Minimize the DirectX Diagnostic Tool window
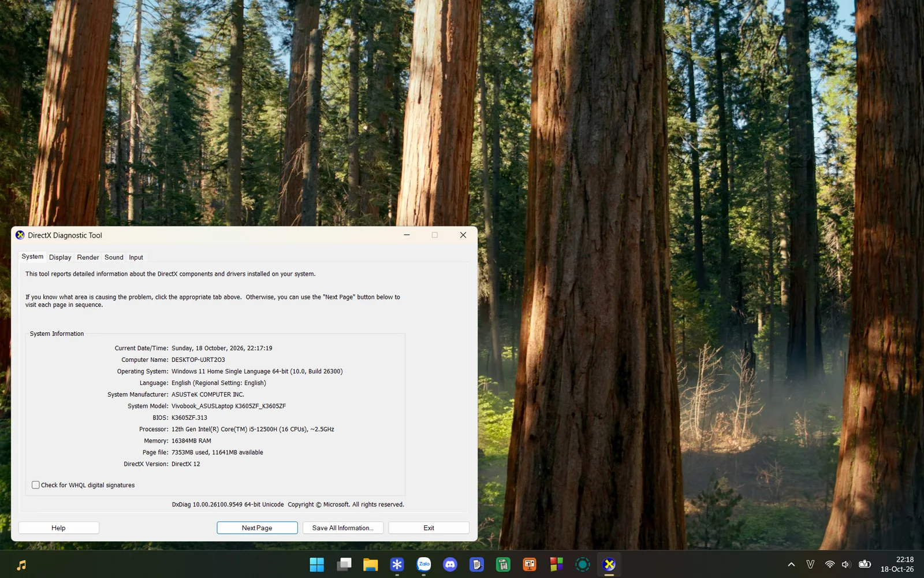This screenshot has height=578, width=924. tap(407, 235)
